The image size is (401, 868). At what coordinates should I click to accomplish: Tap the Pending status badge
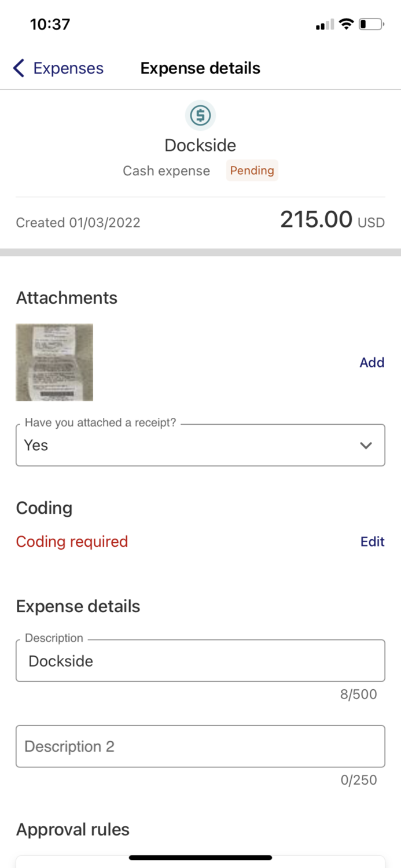click(x=252, y=171)
